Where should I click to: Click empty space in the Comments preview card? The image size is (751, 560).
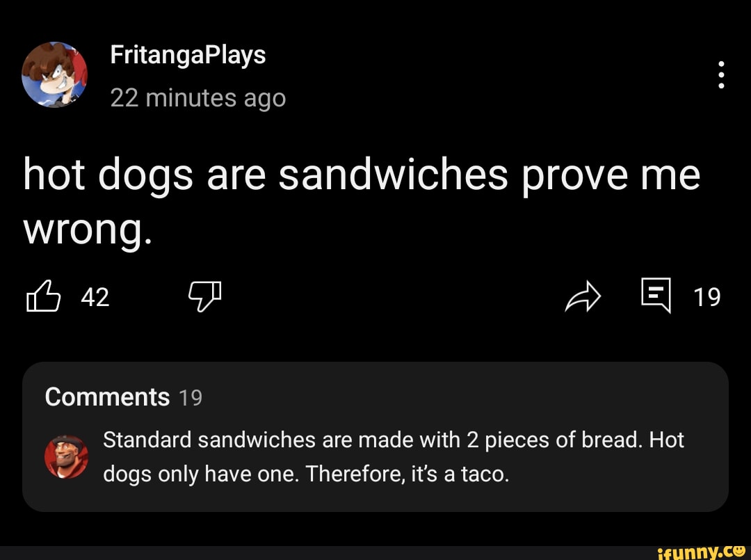pyautogui.click(x=487, y=397)
